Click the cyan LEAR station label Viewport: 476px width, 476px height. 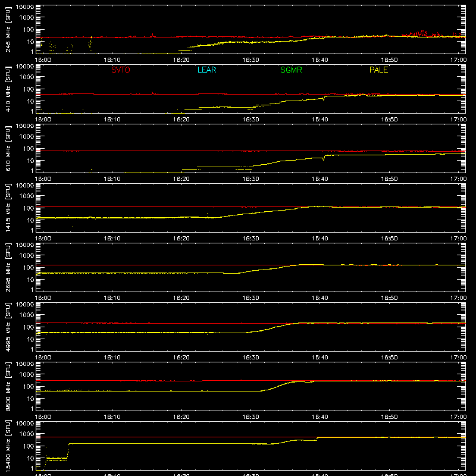point(206,70)
